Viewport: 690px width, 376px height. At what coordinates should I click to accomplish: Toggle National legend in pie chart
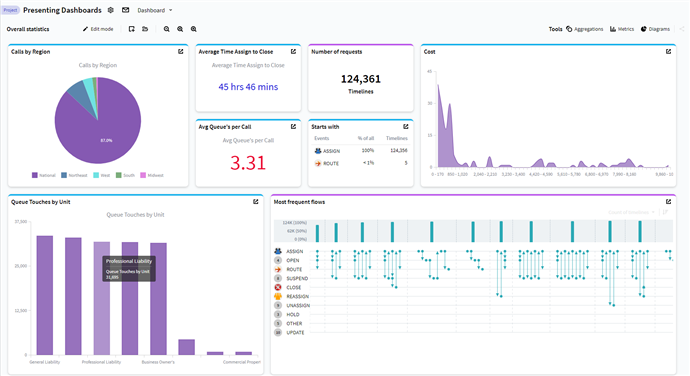coord(44,175)
